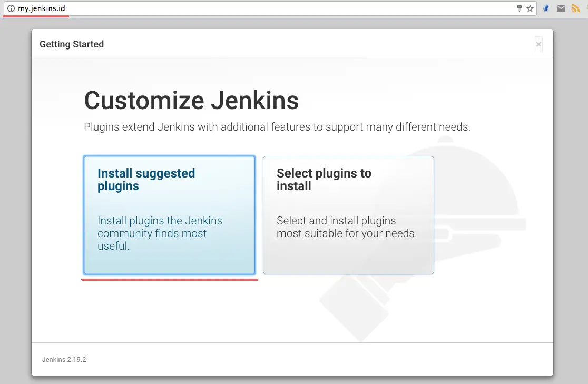
Task: Open the blue pushpin extension
Action: (x=546, y=8)
